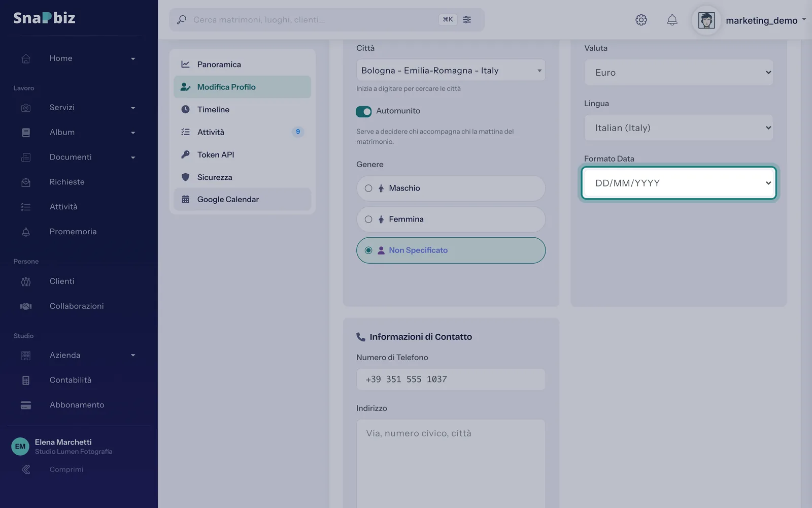The image size is (812, 508).
Task: Click the magnifier search icon
Action: (x=181, y=20)
